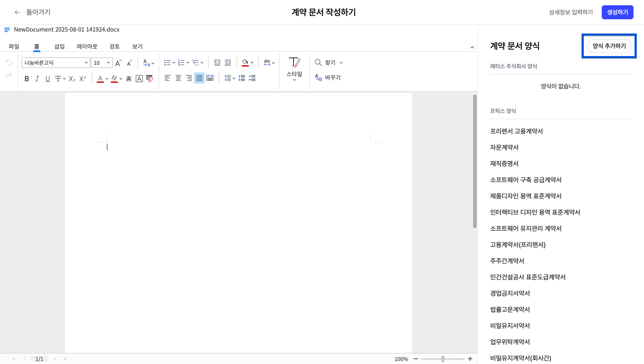Image resolution: width=644 pixels, height=364 pixels.
Task: Increase paragraph indent
Action: click(228, 63)
